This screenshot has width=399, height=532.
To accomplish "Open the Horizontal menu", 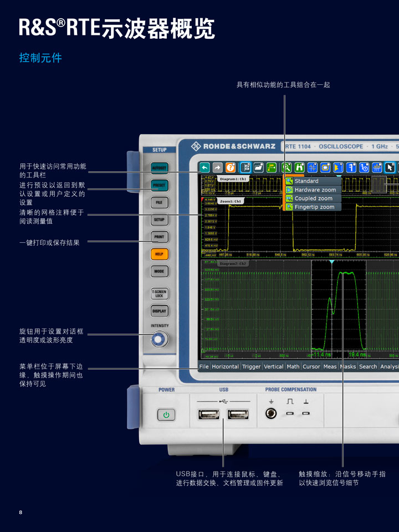I will click(226, 366).
